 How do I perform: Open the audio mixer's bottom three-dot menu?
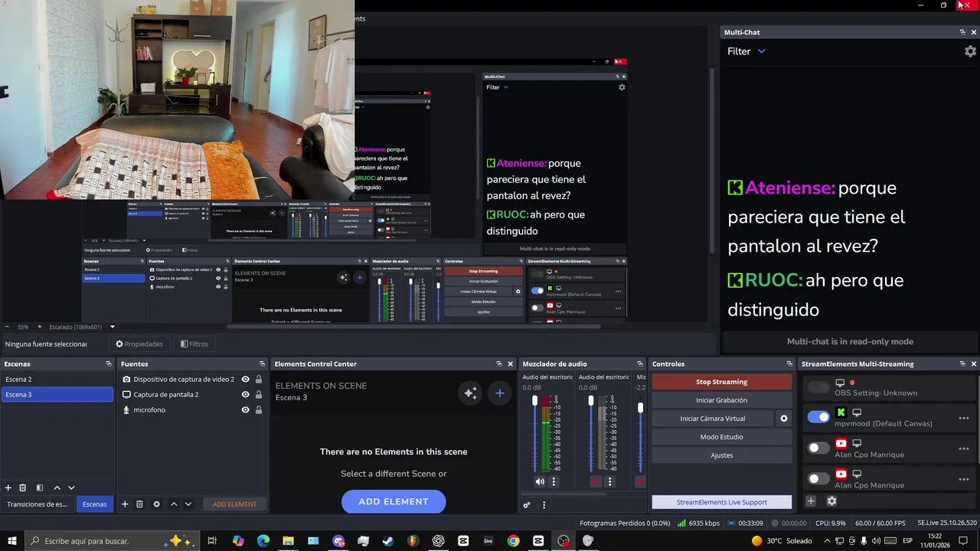[544, 505]
